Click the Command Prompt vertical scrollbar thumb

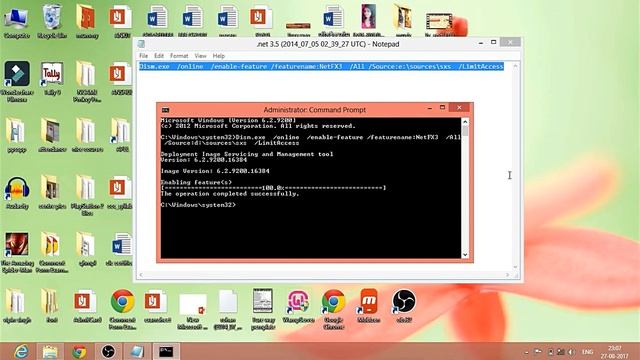click(x=465, y=131)
